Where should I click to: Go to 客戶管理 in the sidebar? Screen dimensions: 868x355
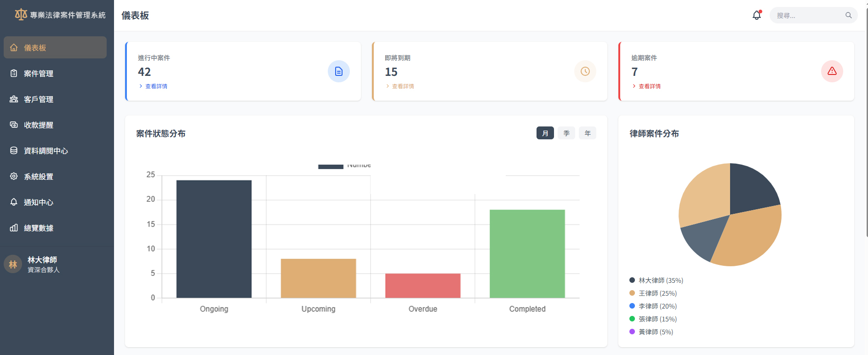(39, 99)
